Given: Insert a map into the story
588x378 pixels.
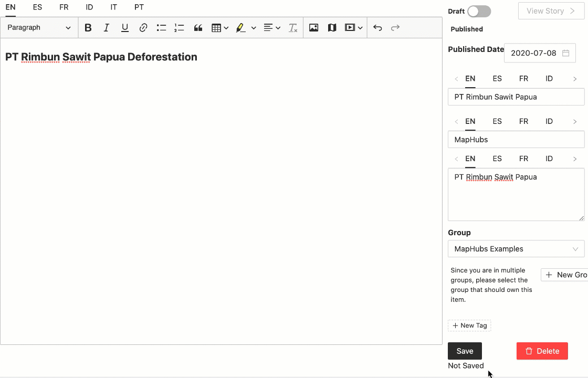Looking at the screenshot, I should tap(332, 28).
